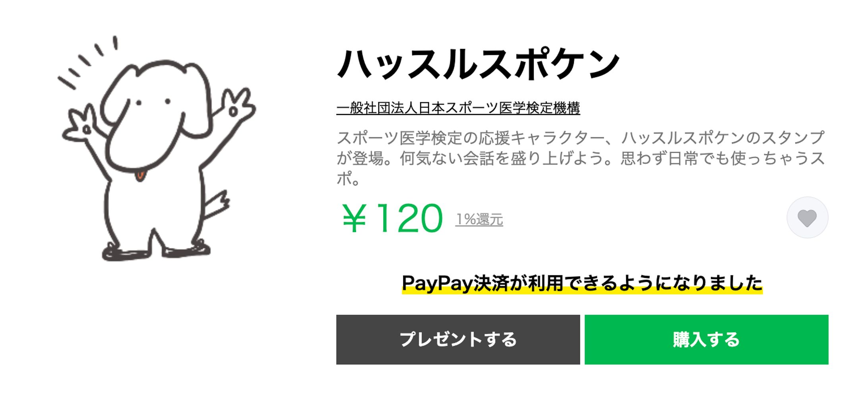
Task: Click the ハッスルスポケン title heading
Action: point(478,64)
